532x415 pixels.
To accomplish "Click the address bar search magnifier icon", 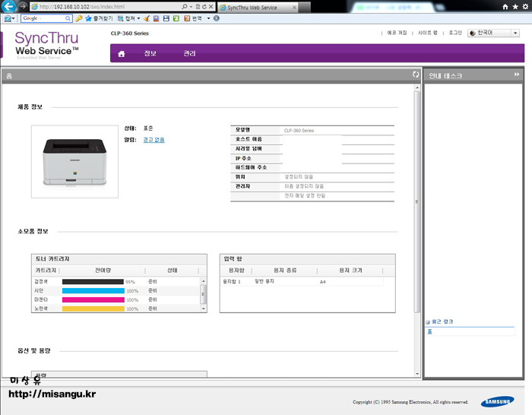I will (185, 6).
